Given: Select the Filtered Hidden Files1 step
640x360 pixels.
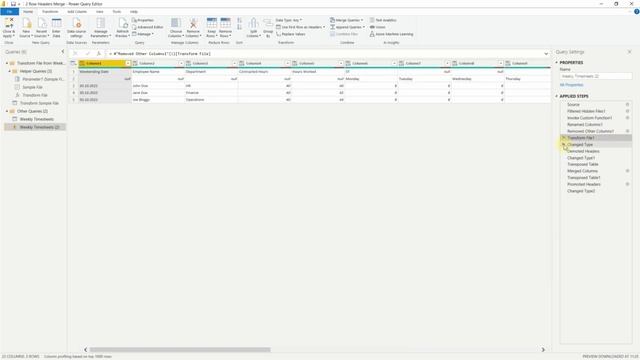Looking at the screenshot, I should point(586,111).
